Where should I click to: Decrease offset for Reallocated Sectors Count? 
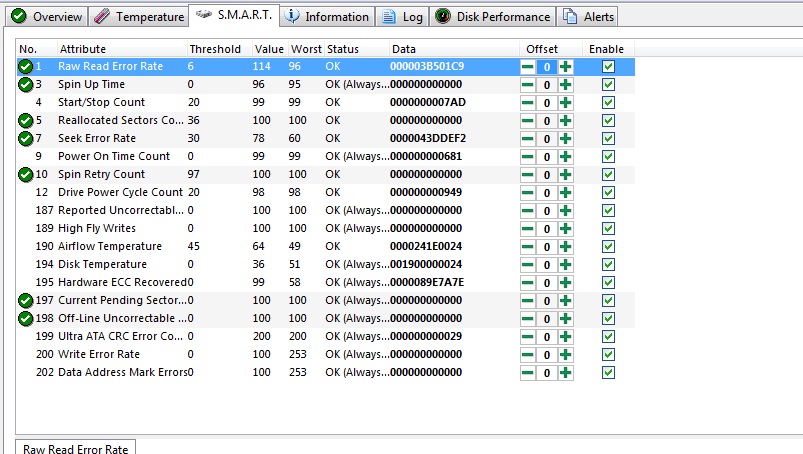pyautogui.click(x=527, y=121)
